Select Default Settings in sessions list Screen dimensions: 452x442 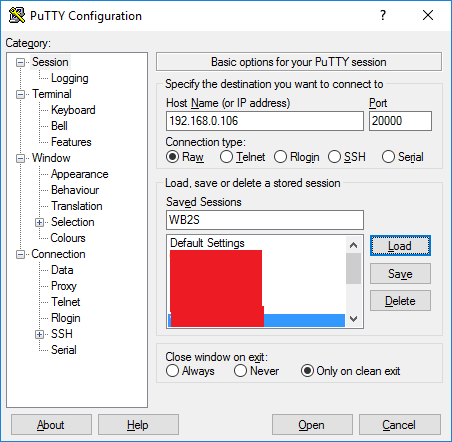207,243
